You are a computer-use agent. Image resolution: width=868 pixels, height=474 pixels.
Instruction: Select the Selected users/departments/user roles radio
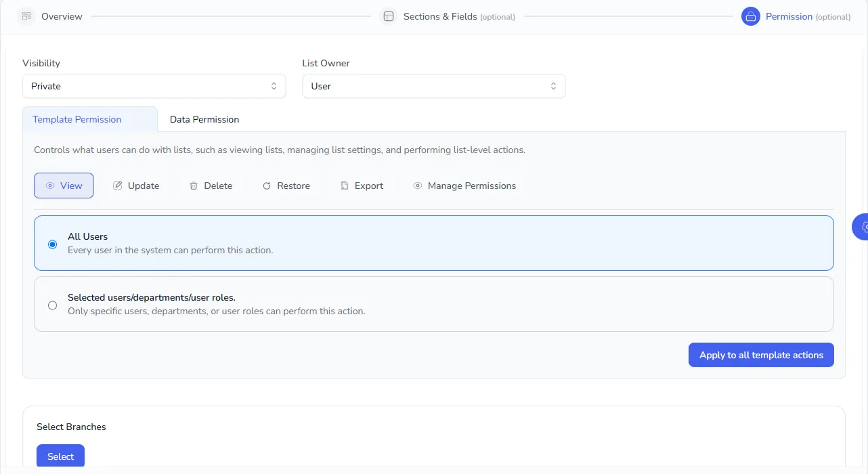(52, 305)
